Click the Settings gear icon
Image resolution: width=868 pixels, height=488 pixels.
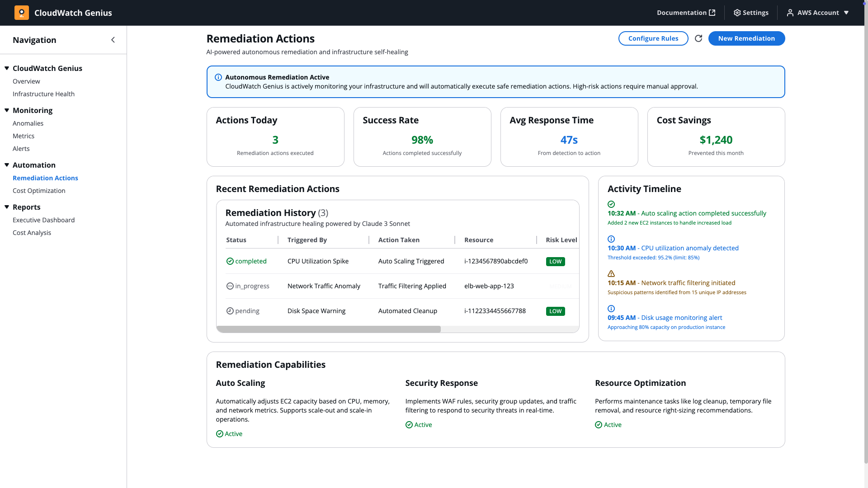737,13
